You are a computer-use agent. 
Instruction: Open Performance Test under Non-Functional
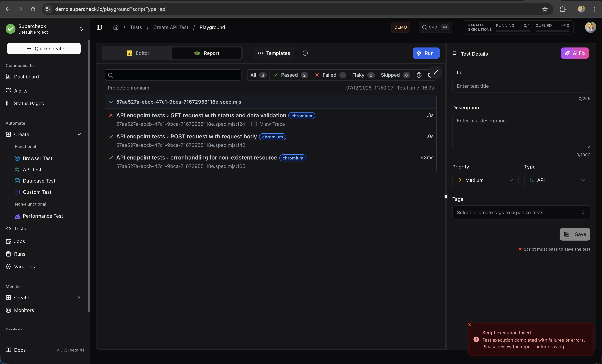(43, 216)
